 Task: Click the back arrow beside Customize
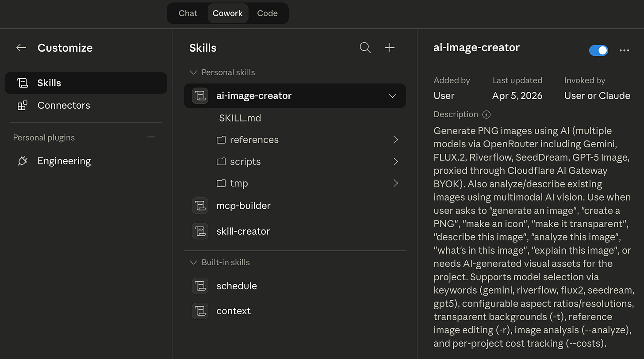tap(21, 48)
